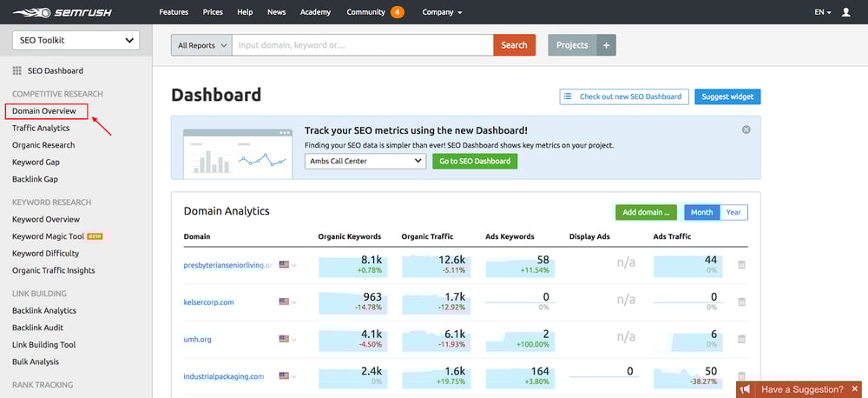Image resolution: width=868 pixels, height=398 pixels.
Task: Click trash icon for umh.org
Action: coord(742,339)
